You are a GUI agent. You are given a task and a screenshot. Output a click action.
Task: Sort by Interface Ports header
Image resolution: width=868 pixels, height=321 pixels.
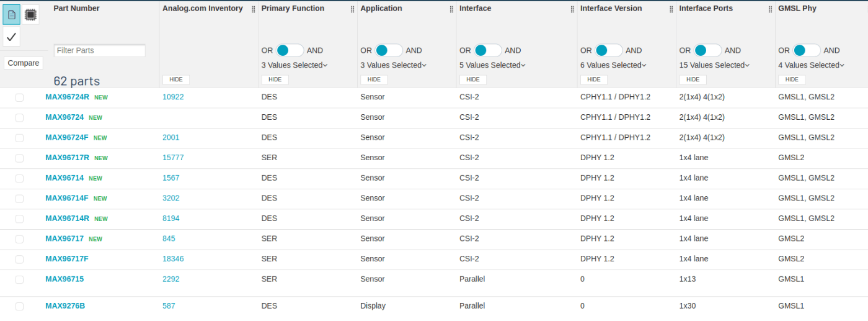(706, 9)
